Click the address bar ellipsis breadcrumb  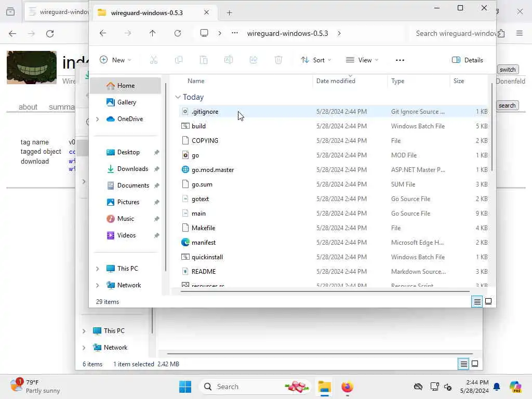pos(234,33)
